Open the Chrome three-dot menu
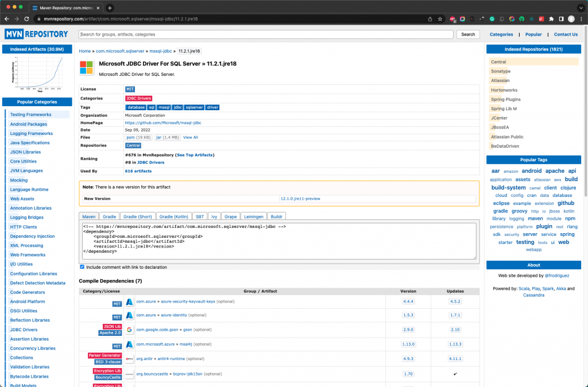 coord(581,19)
